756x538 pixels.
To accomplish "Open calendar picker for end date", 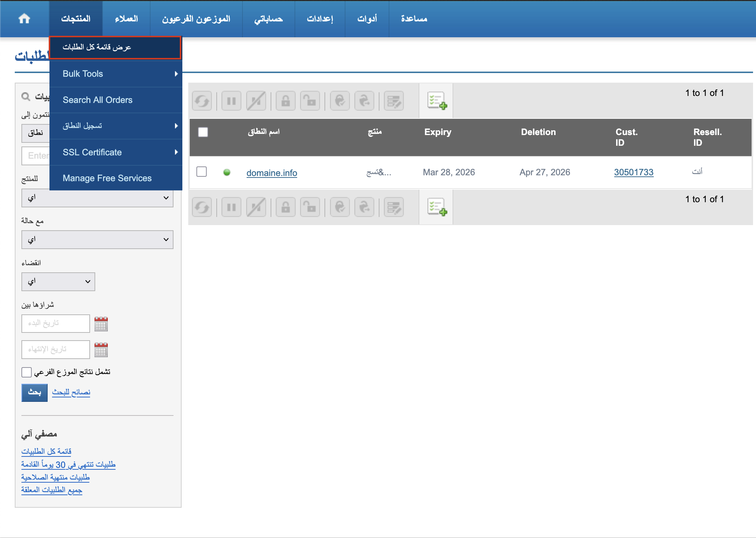I will pyautogui.click(x=101, y=349).
